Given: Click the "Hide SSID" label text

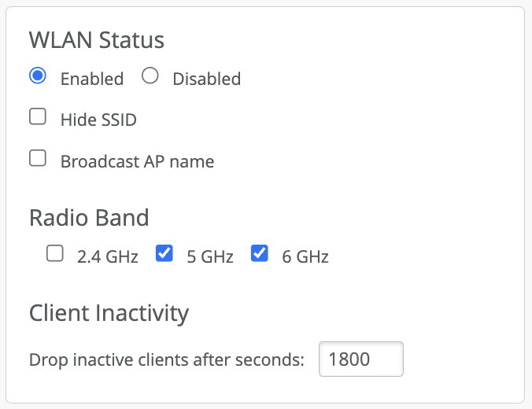Looking at the screenshot, I should point(98,120).
